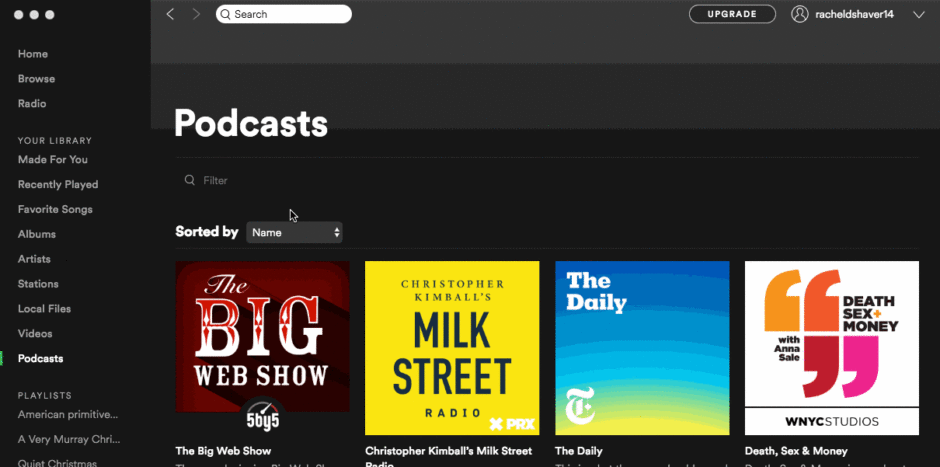Click The Daily title link
The height and width of the screenshot is (467, 940).
(579, 451)
